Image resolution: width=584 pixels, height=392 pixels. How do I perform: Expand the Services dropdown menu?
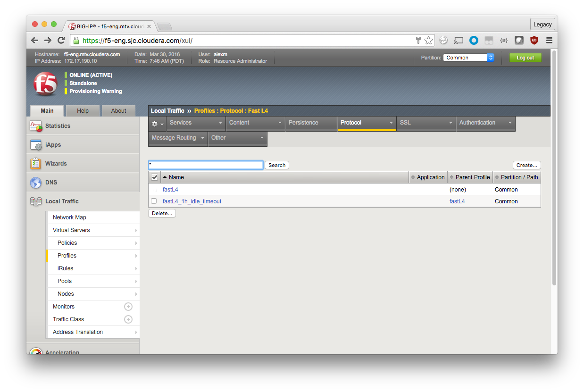point(196,123)
